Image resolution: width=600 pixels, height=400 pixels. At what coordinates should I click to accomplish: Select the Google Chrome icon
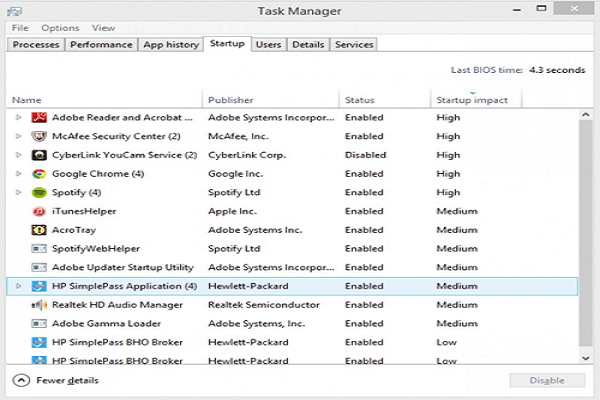pyautogui.click(x=39, y=174)
